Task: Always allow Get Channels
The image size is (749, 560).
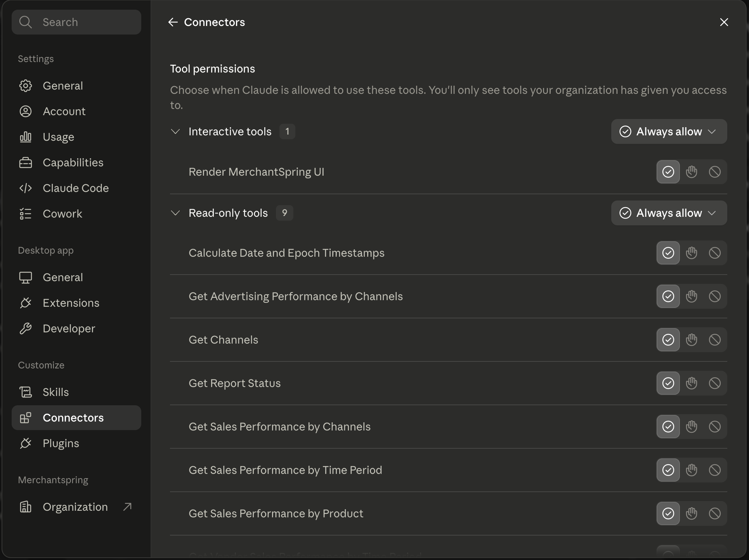Action: [x=668, y=340]
